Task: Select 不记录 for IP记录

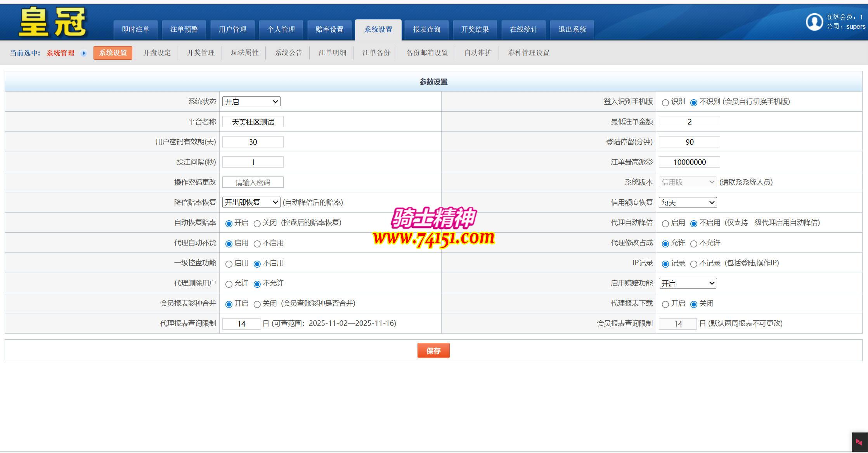Action: [x=694, y=263]
